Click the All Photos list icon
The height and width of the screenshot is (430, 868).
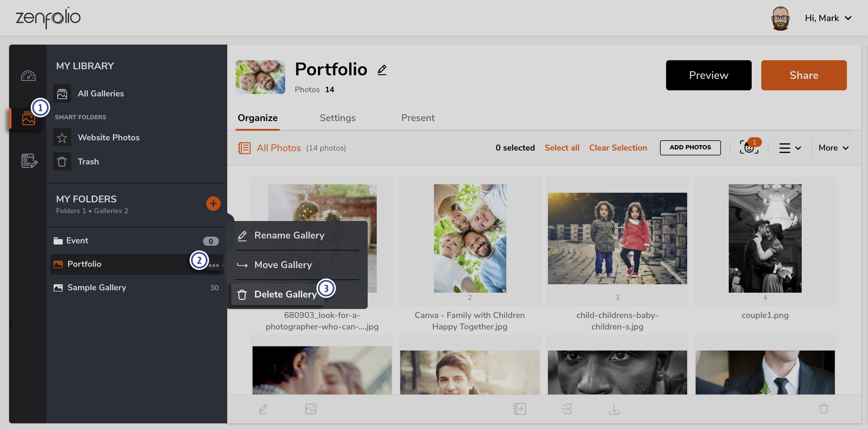tap(244, 148)
